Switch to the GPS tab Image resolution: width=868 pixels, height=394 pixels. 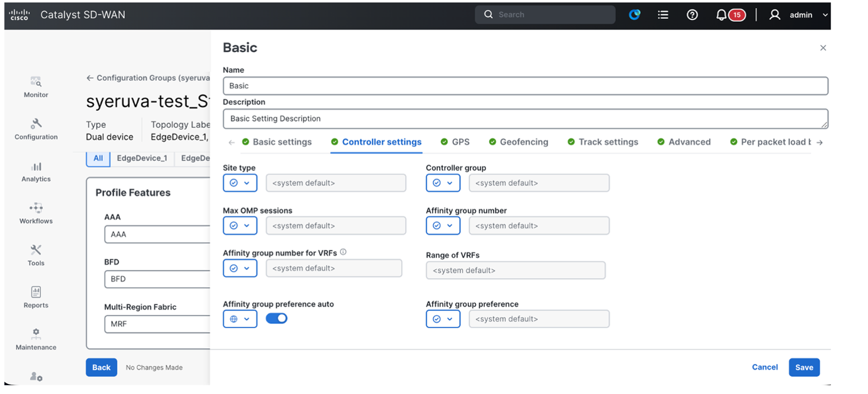[455, 142]
